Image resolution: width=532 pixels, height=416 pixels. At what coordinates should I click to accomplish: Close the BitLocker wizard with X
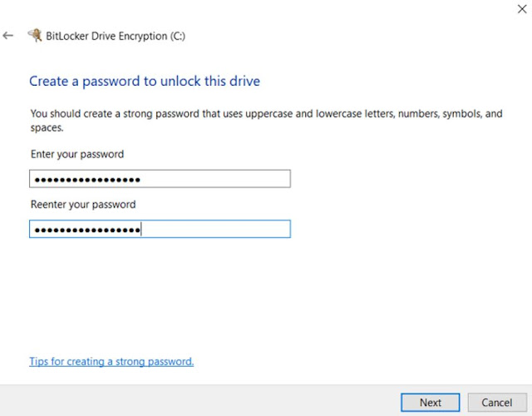point(522,9)
